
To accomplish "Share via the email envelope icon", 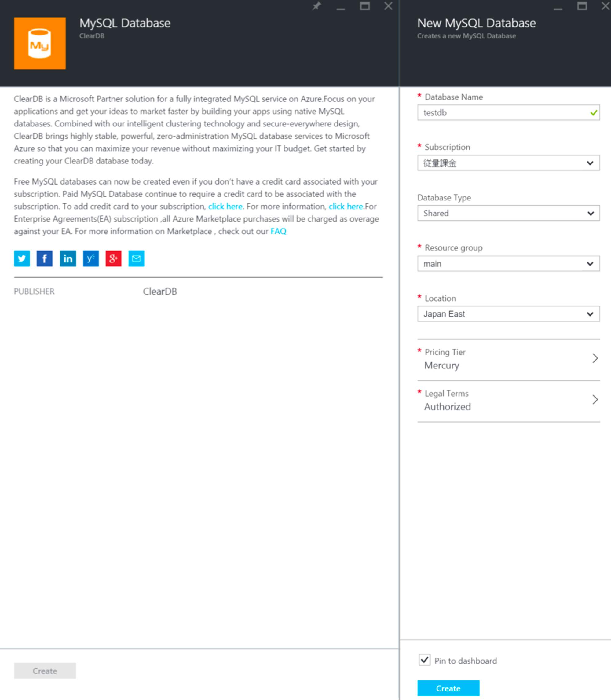I will tap(136, 258).
